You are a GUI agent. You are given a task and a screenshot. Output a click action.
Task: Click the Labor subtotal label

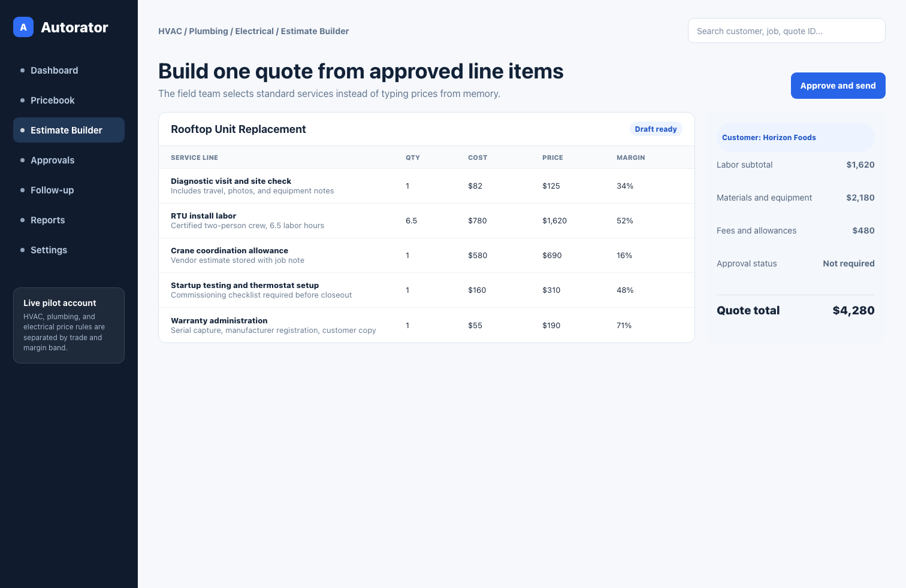pyautogui.click(x=744, y=165)
